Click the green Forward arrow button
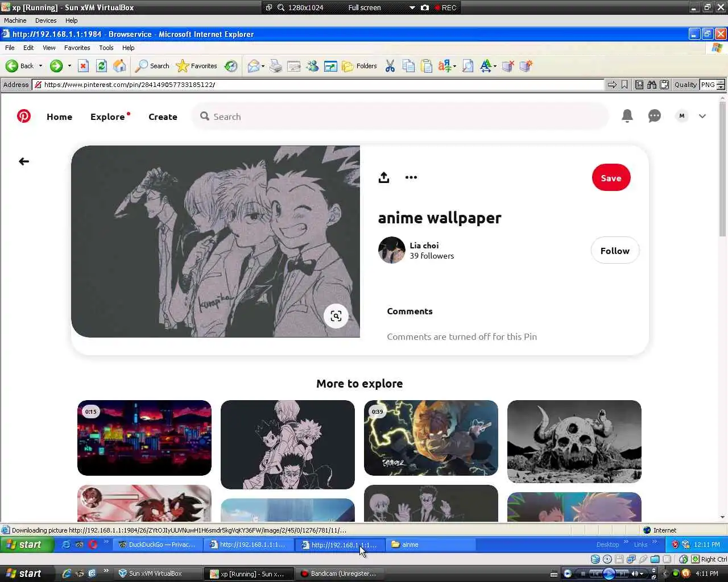 click(56, 66)
